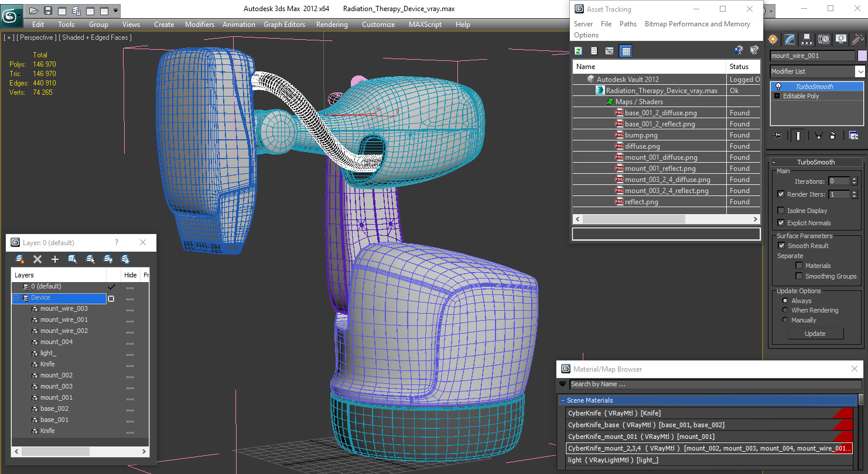Viewport: 868px width, 474px height.
Task: Click the Layer dialog help question mark
Action: (116, 242)
